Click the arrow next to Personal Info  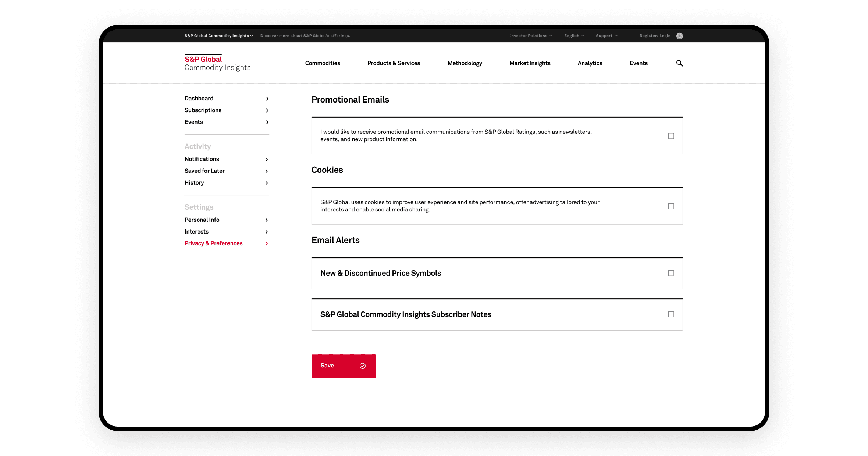coord(267,220)
